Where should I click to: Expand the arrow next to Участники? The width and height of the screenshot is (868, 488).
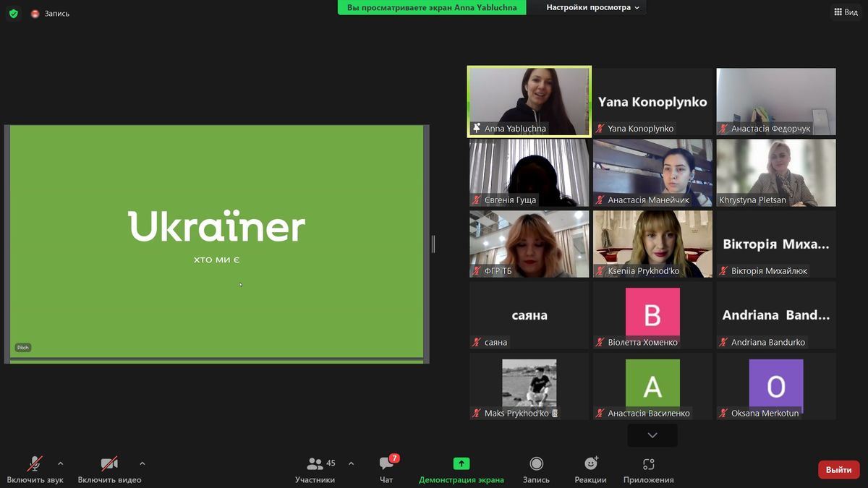(351, 463)
